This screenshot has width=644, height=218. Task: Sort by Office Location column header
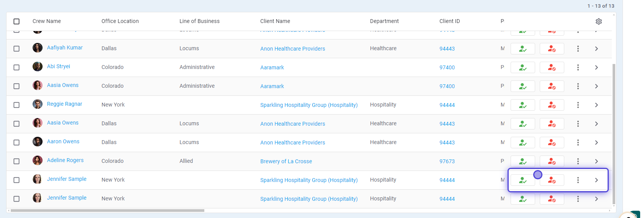[x=120, y=21]
